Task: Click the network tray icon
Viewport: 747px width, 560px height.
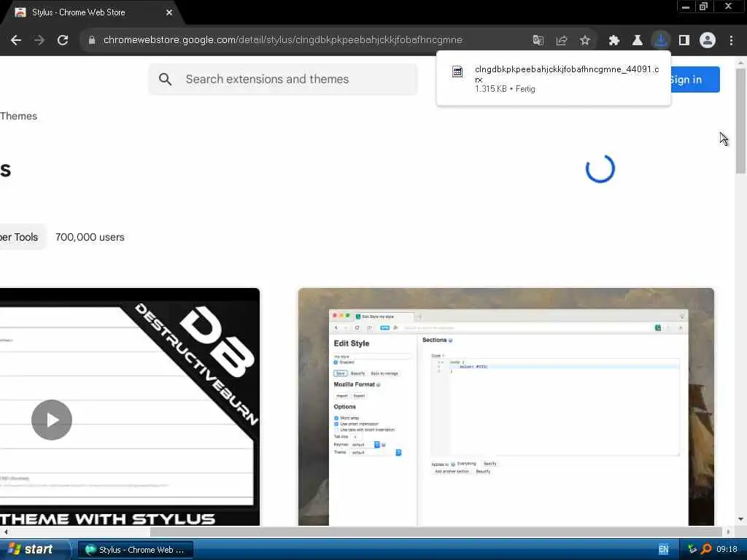Action: (x=692, y=550)
